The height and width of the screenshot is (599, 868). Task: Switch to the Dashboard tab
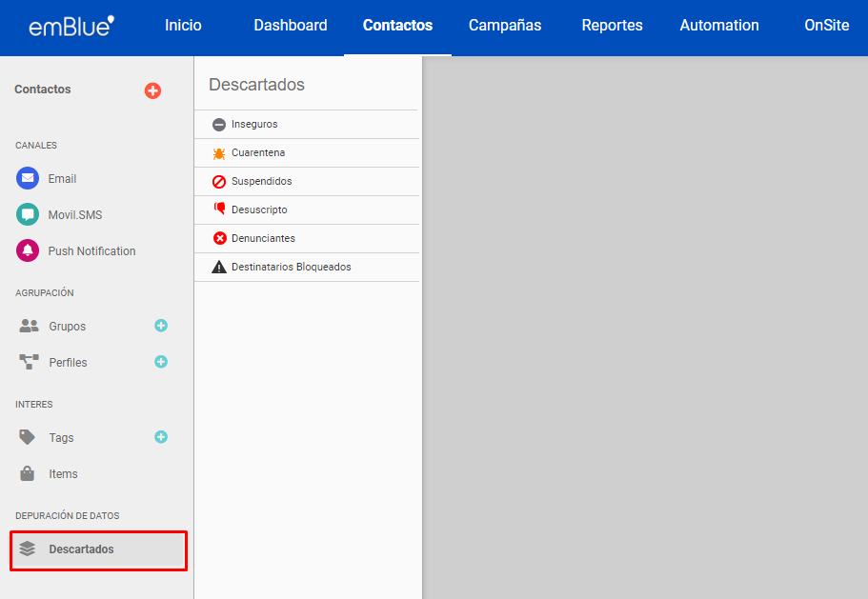[x=291, y=26]
